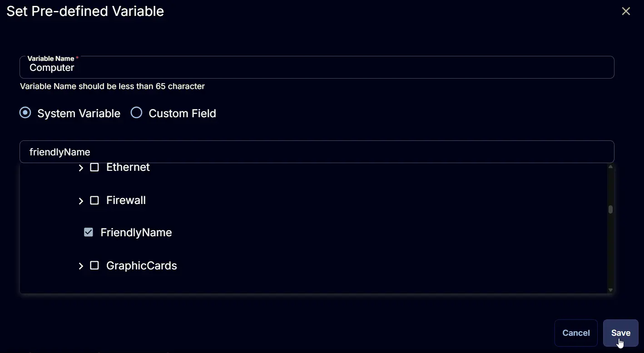Viewport: 644px width, 353px height.
Task: Select the GraphicCards tree label
Action: click(x=142, y=265)
